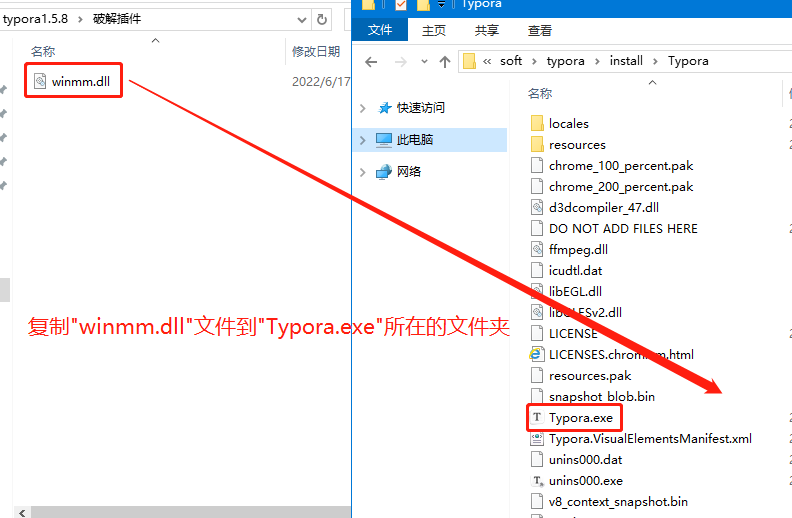Select the winmm.dll file icon in left window
The height and width of the screenshot is (518, 792).
coord(40,81)
